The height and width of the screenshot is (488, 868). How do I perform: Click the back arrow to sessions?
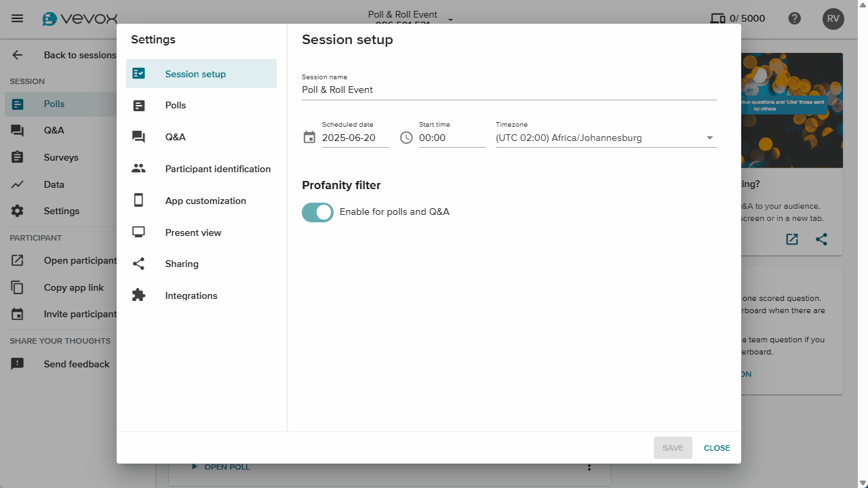[x=18, y=55]
